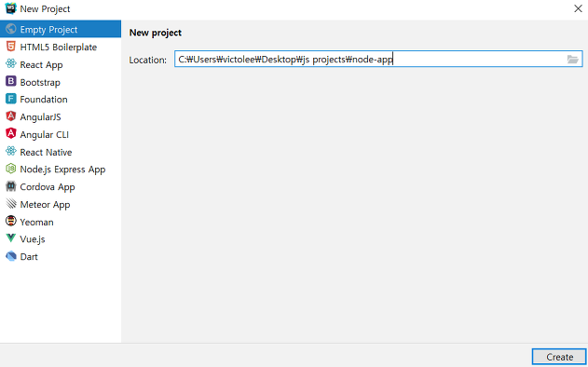The width and height of the screenshot is (588, 367).
Task: Click the WebStorm logo in title bar
Action: coord(10,8)
